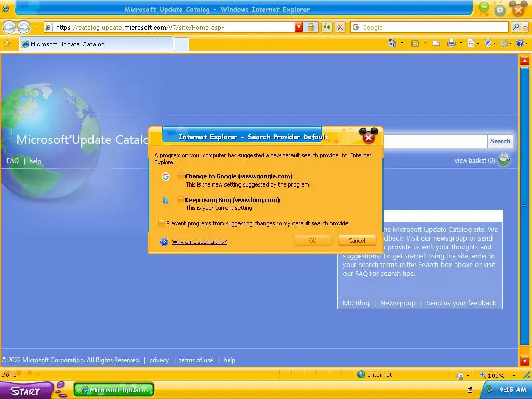Click the Page menu icon
Screen dimensions: 532x399
(471, 43)
